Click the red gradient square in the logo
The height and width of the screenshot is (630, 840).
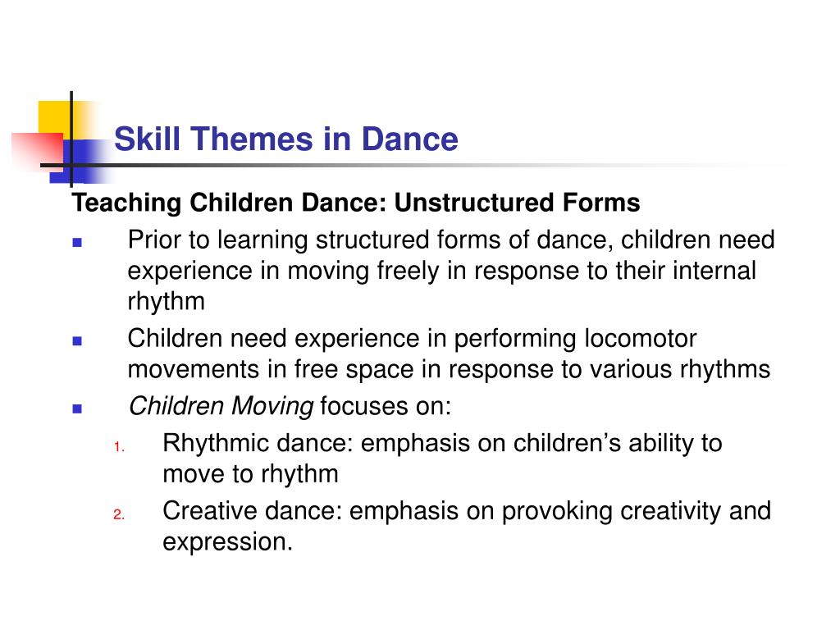point(39,150)
